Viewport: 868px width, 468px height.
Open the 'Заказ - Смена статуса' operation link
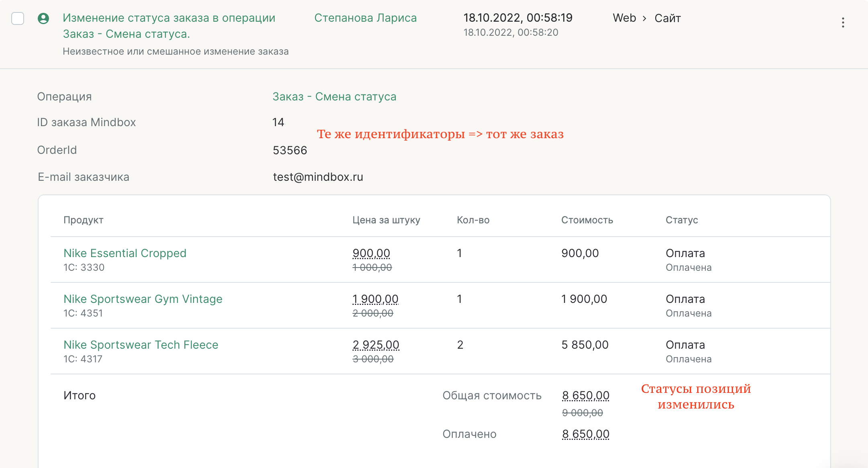point(334,96)
